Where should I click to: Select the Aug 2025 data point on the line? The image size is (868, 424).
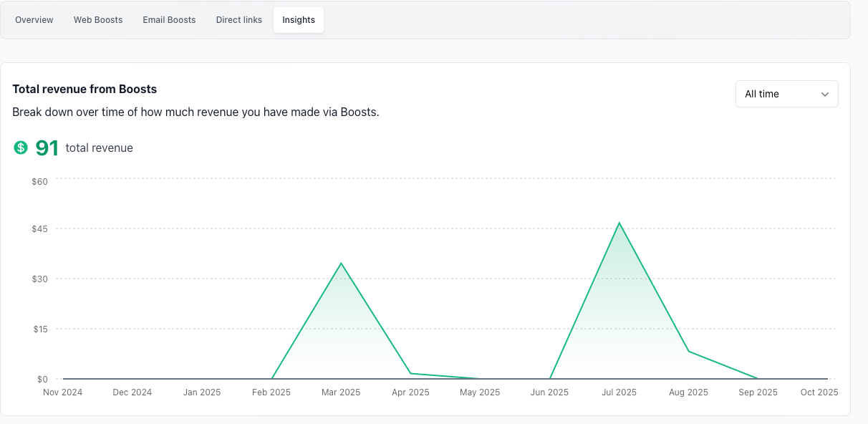[688, 351]
